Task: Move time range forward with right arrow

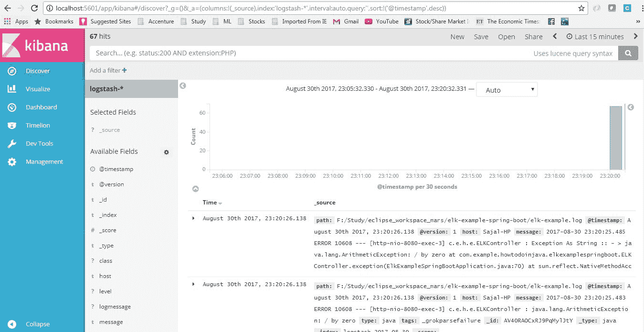Action: point(635,36)
